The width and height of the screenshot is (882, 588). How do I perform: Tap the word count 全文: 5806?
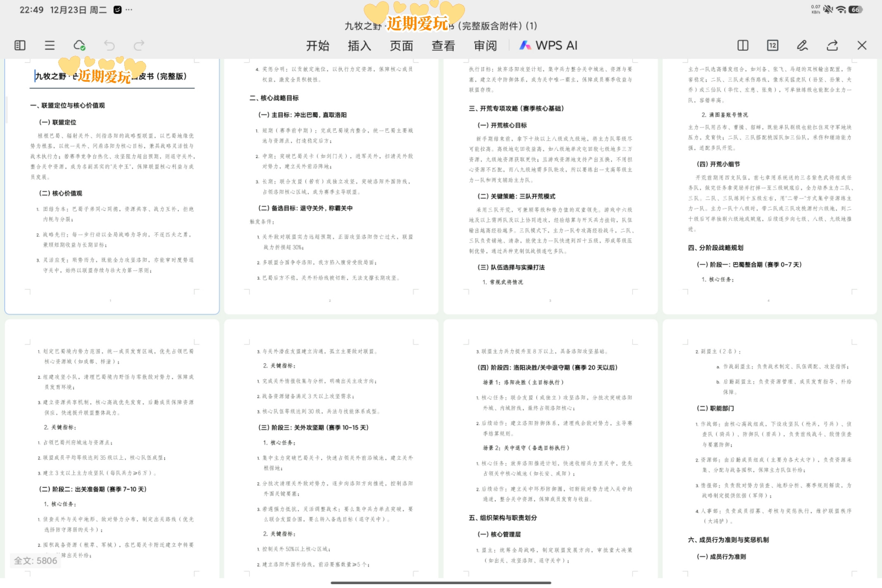36,560
